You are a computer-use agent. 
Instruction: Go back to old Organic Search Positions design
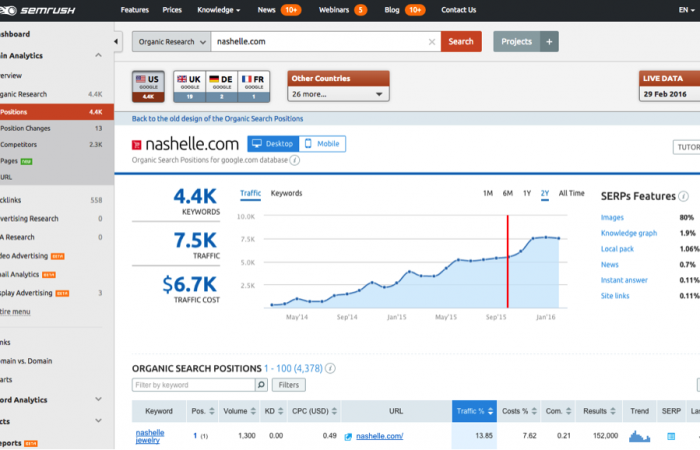(x=217, y=119)
